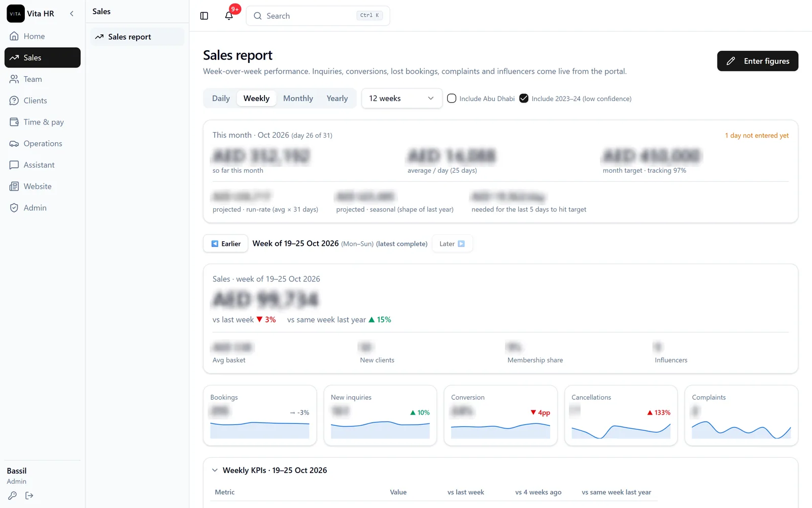The width and height of the screenshot is (812, 508).
Task: Click '1 day not entered yet' notice
Action: pyautogui.click(x=757, y=136)
